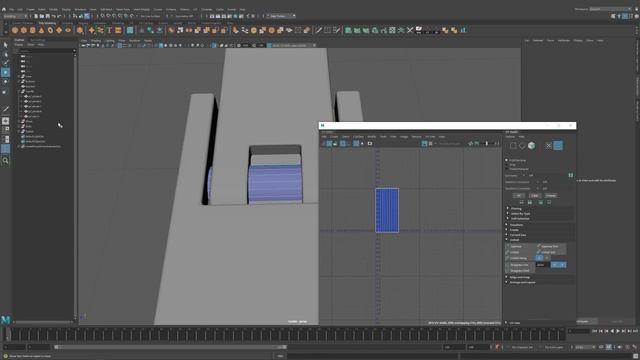Viewport: 640px width, 360px height.
Task: Open the Cut/Sew menu in UV Editor
Action: tap(358, 137)
